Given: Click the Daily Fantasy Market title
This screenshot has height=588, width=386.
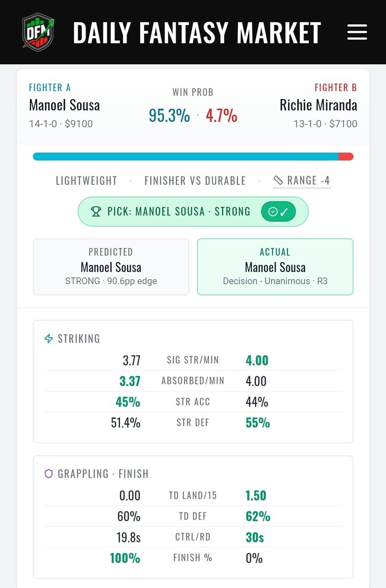Looking at the screenshot, I should (197, 32).
